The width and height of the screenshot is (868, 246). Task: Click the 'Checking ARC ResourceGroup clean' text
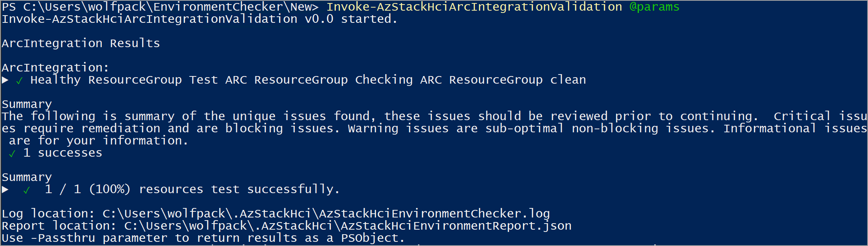471,80
